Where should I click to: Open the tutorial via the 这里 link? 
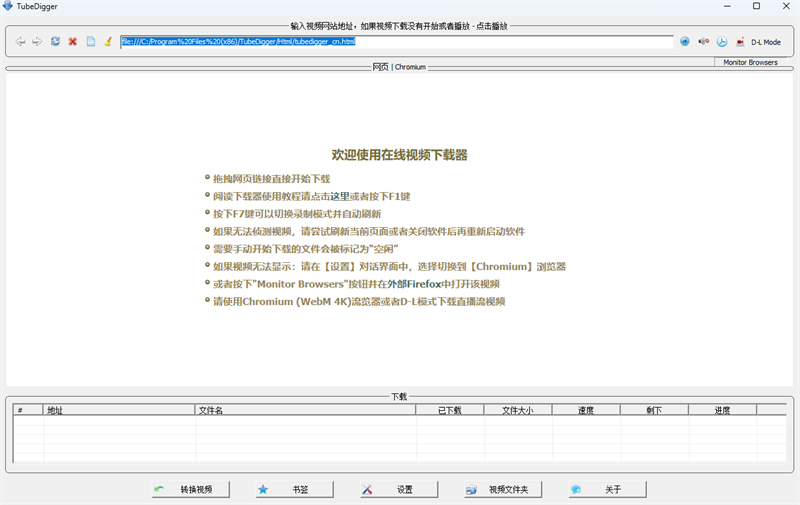340,196
